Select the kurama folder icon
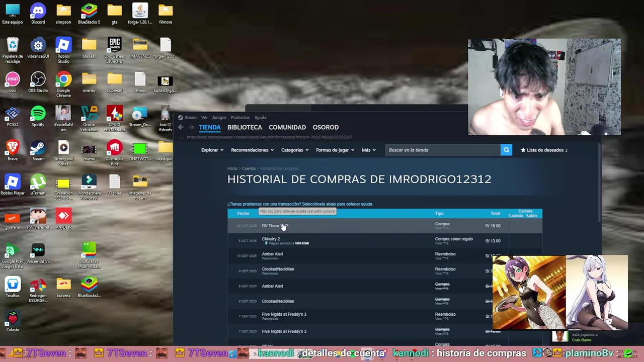Screen dimensions: 644x362 point(63,287)
